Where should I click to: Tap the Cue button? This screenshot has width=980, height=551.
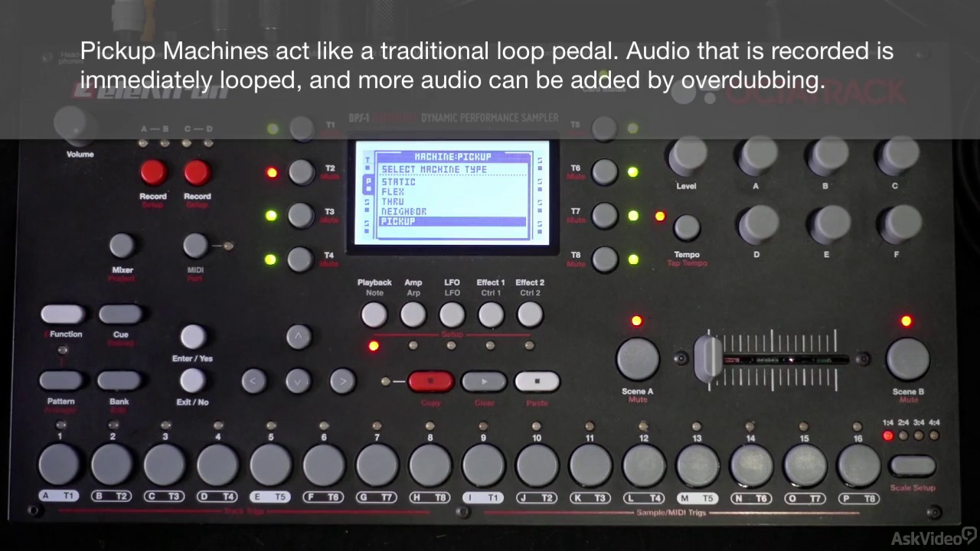(x=121, y=315)
